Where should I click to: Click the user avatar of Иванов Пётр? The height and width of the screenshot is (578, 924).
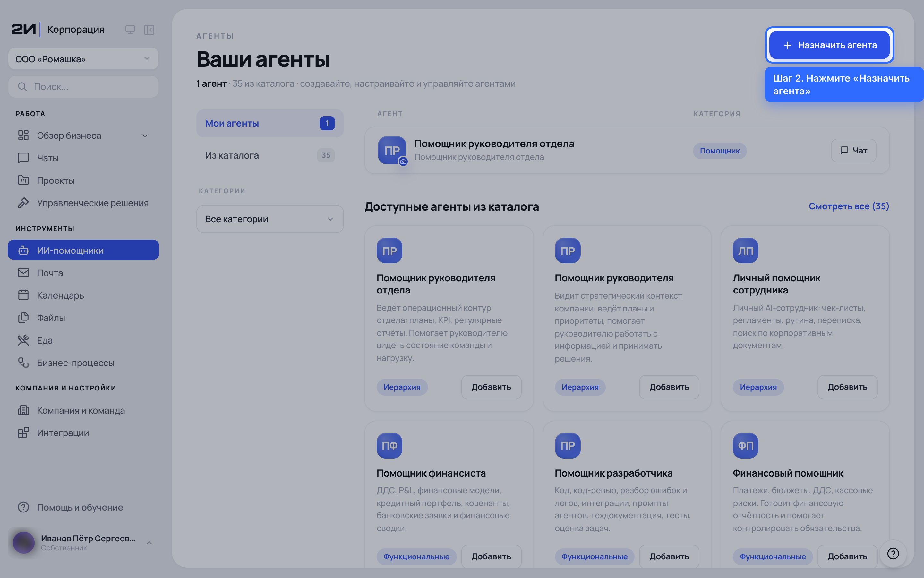(24, 542)
